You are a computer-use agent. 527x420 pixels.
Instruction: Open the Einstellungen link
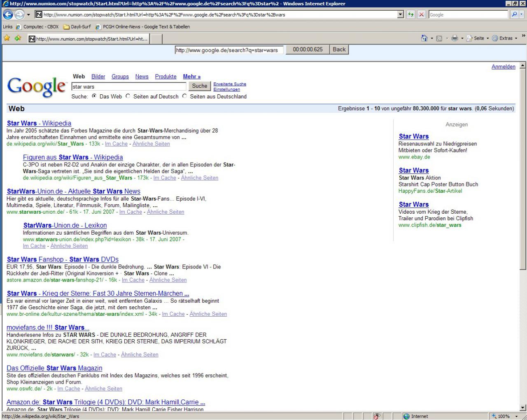coord(226,89)
